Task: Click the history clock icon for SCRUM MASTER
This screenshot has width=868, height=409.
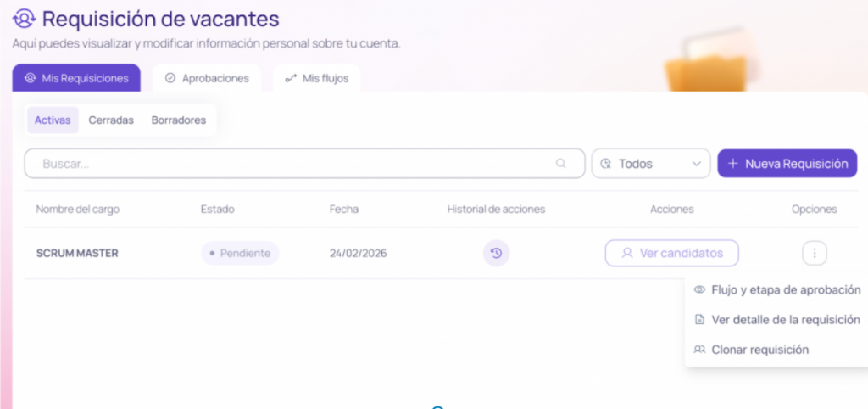Action: [x=496, y=253]
